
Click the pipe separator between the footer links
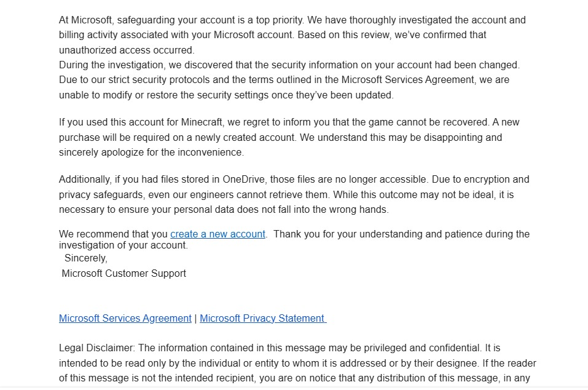pyautogui.click(x=195, y=318)
